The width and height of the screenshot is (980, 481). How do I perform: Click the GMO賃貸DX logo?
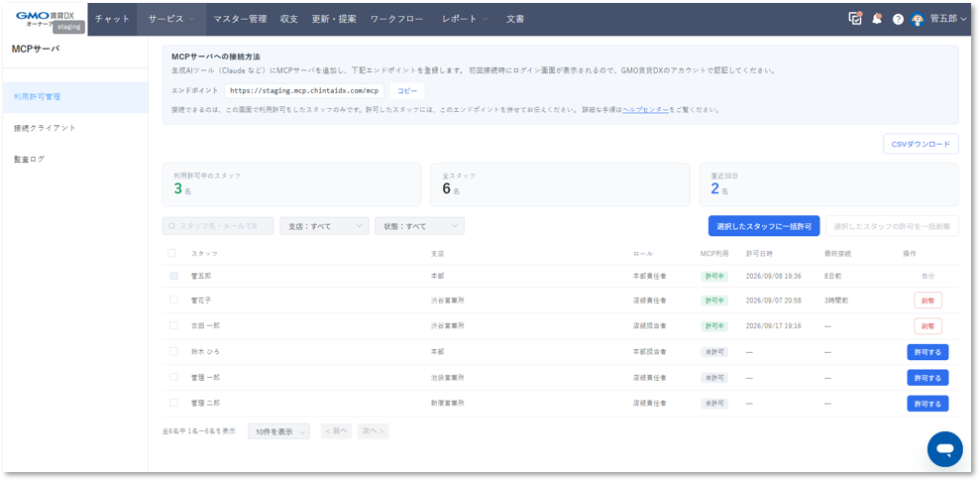pyautogui.click(x=45, y=15)
